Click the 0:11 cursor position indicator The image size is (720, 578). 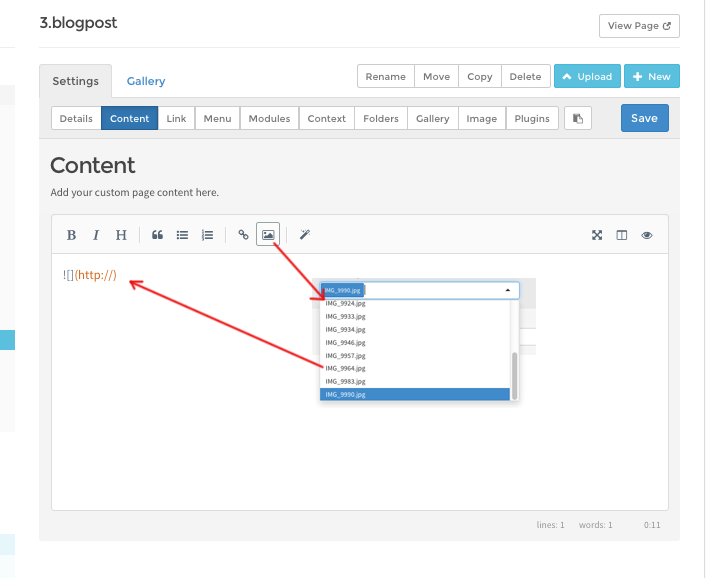(652, 525)
